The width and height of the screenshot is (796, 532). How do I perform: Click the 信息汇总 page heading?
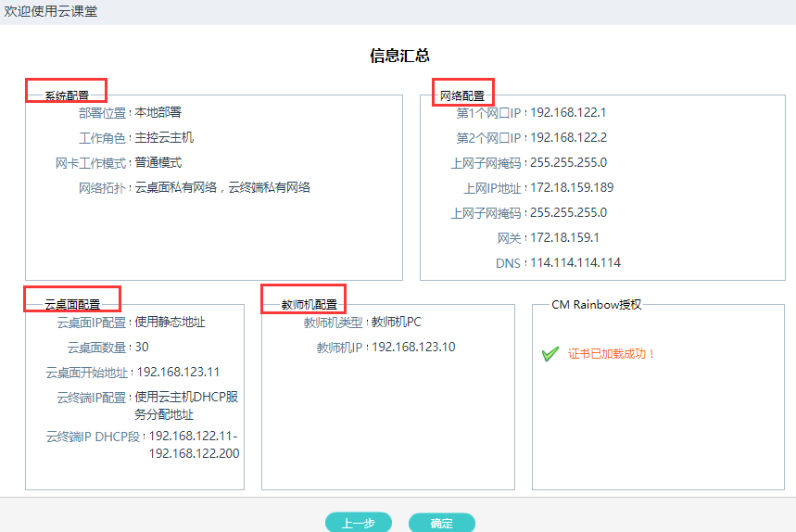tap(399, 56)
